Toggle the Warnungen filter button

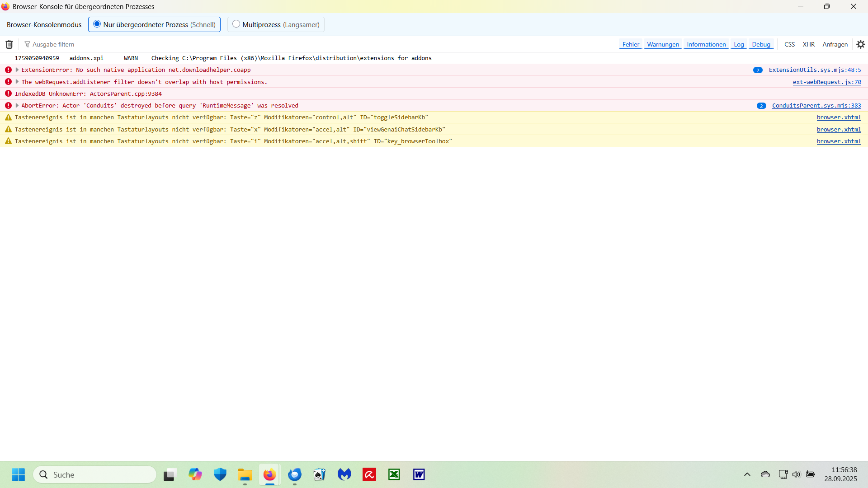(x=663, y=44)
